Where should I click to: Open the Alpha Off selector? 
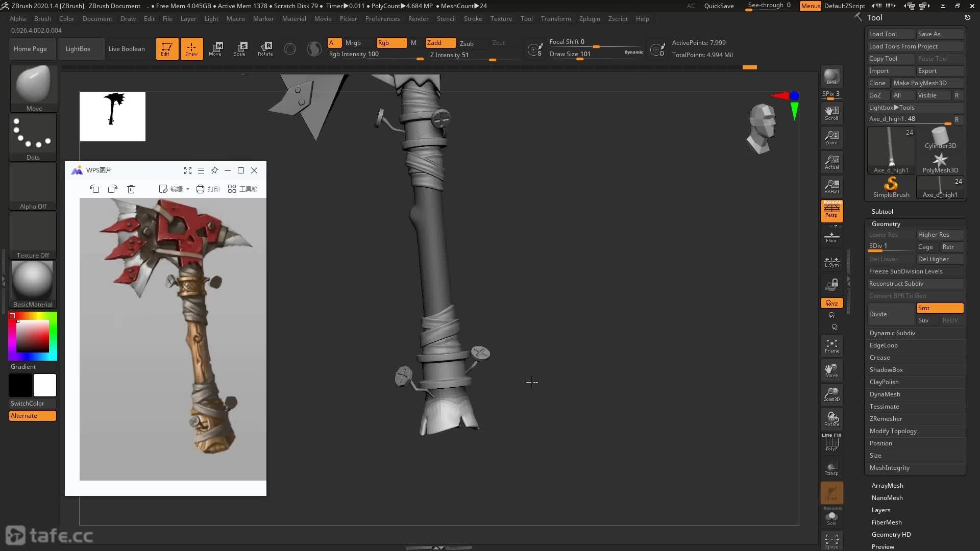[33, 187]
